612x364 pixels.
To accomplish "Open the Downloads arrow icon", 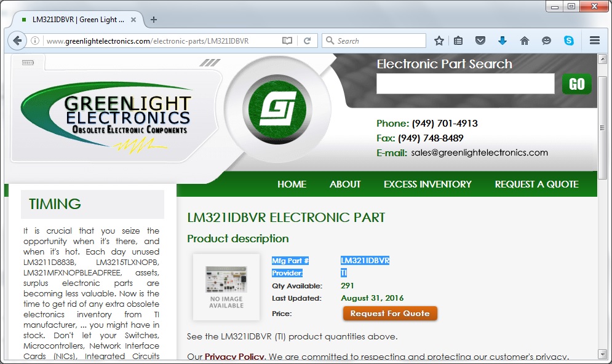I will (503, 41).
